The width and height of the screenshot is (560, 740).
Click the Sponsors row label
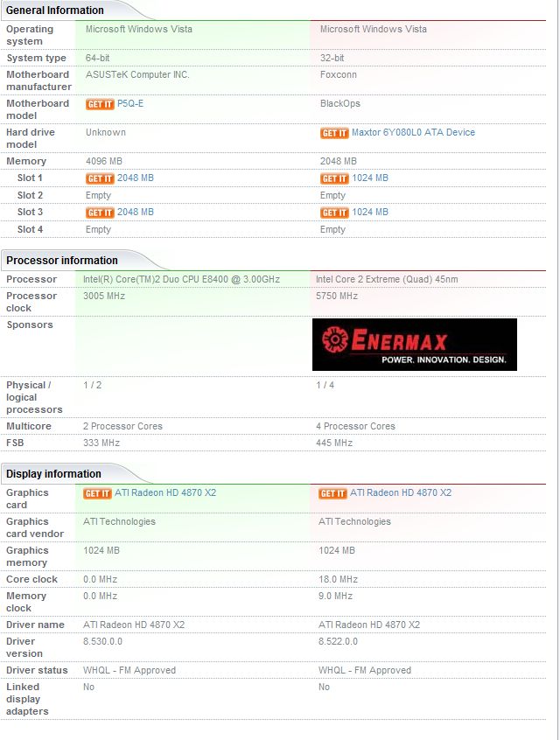pyautogui.click(x=29, y=325)
